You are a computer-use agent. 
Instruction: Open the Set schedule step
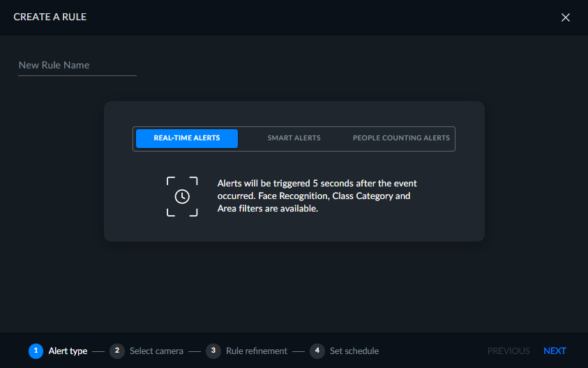tap(354, 351)
